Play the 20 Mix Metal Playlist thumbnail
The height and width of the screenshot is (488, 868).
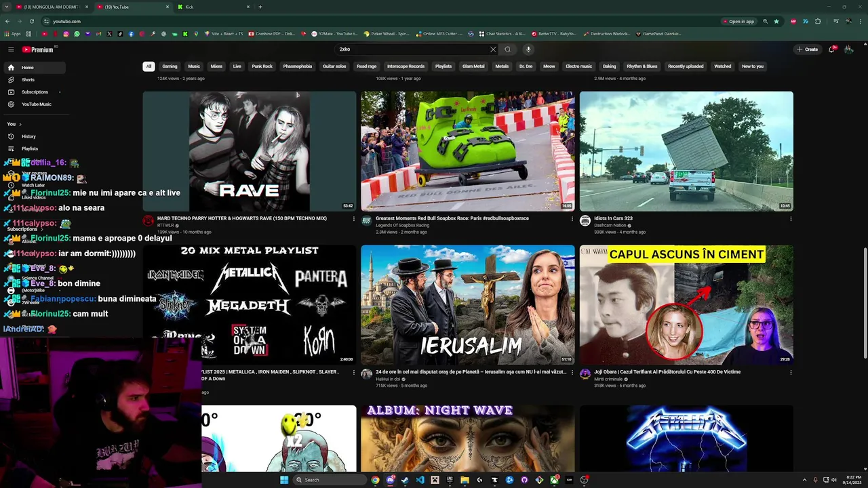(x=249, y=304)
